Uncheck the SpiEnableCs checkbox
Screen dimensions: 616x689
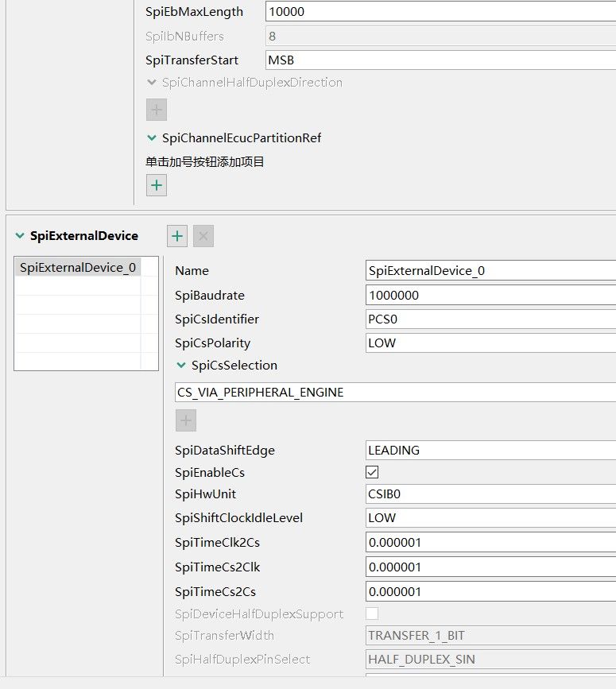[x=372, y=472]
